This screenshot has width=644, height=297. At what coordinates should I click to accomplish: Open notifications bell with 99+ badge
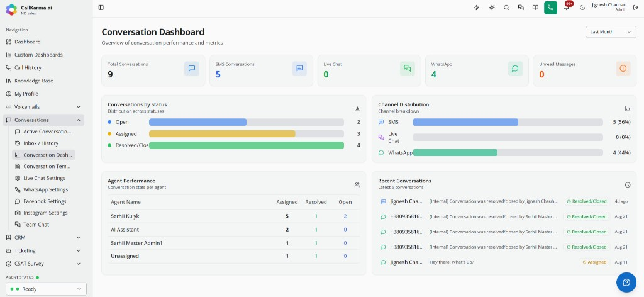pyautogui.click(x=567, y=7)
